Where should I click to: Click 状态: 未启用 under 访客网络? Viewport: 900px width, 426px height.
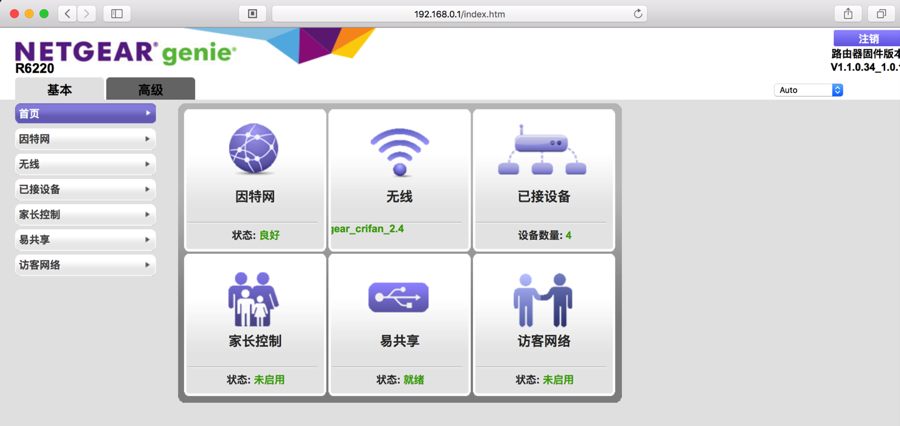tap(544, 380)
